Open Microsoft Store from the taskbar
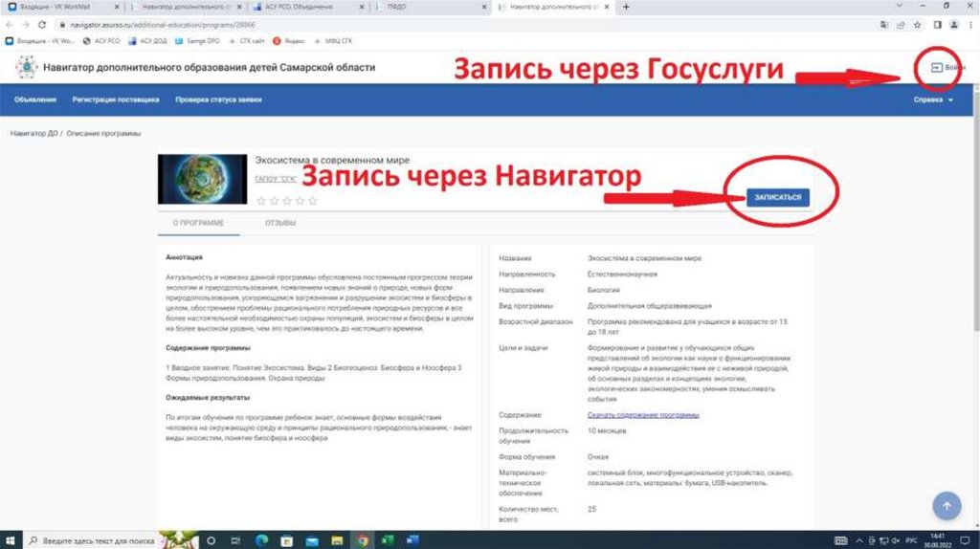This screenshot has height=549, width=980. pyautogui.click(x=287, y=540)
